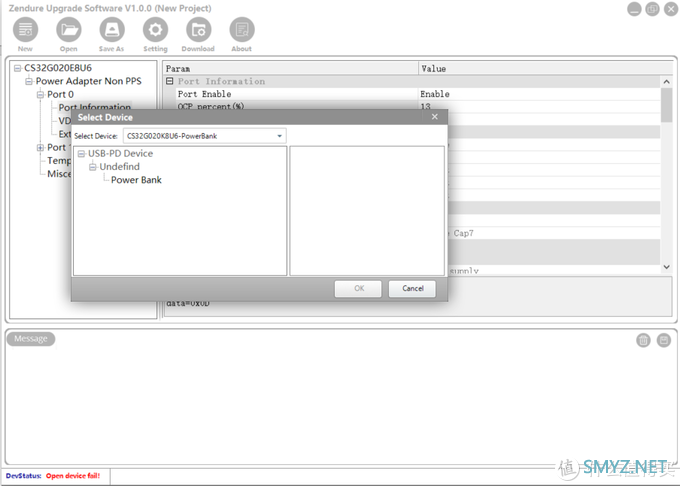This screenshot has height=486, width=680.
Task: Close the Select Device dialog
Action: pyautogui.click(x=435, y=117)
